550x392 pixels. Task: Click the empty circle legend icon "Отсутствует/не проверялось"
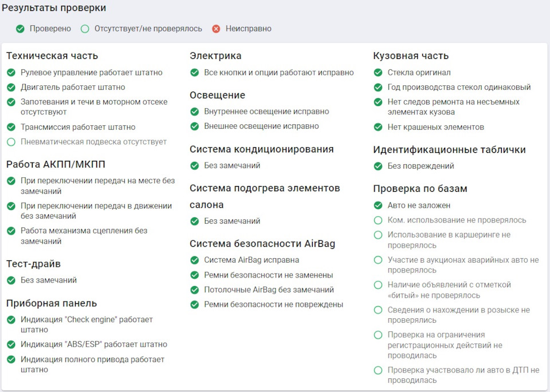coord(85,29)
